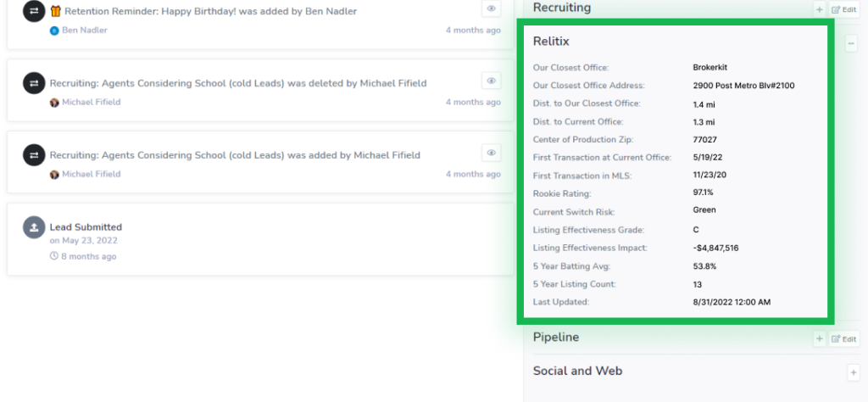The width and height of the screenshot is (868, 402).
Task: Click Listing Effectiveness Grade C value
Action: (696, 229)
